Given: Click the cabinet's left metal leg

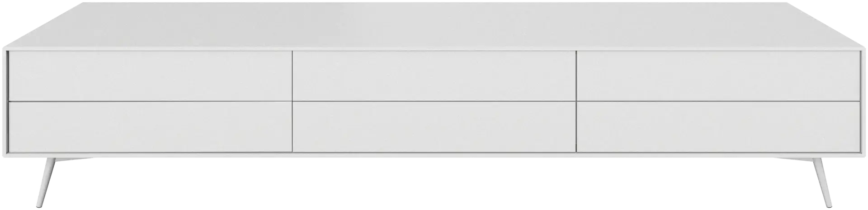Looking at the screenshot, I should pyautogui.click(x=47, y=182).
